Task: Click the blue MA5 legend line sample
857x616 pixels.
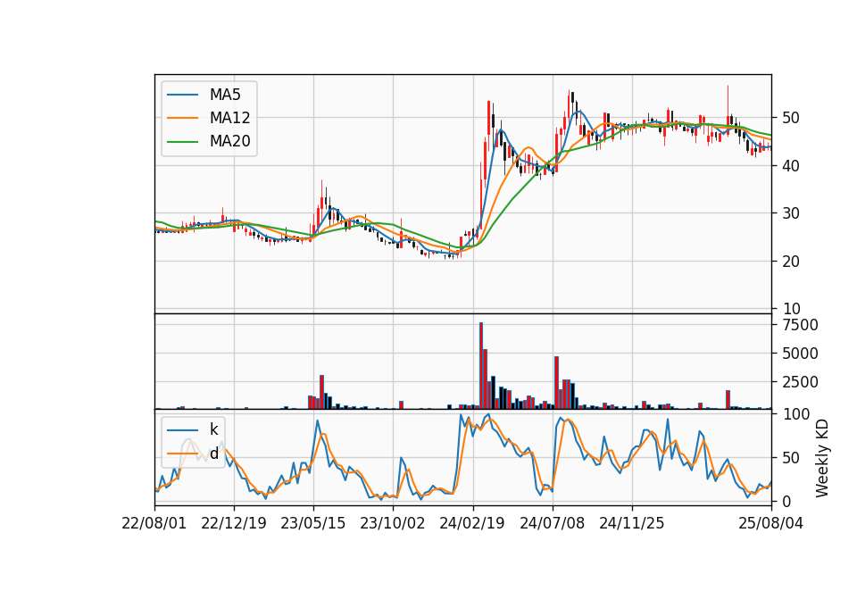Action: [x=182, y=95]
